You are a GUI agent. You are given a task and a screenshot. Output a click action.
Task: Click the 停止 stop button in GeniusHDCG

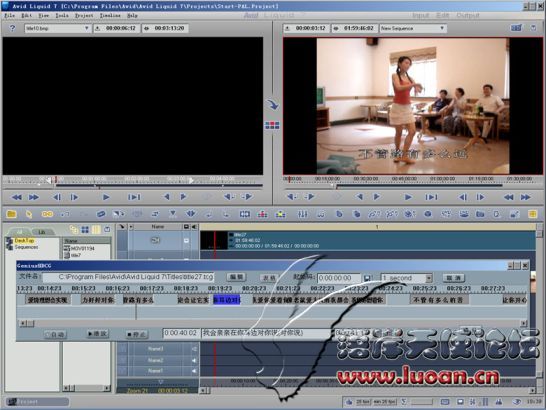(x=137, y=334)
